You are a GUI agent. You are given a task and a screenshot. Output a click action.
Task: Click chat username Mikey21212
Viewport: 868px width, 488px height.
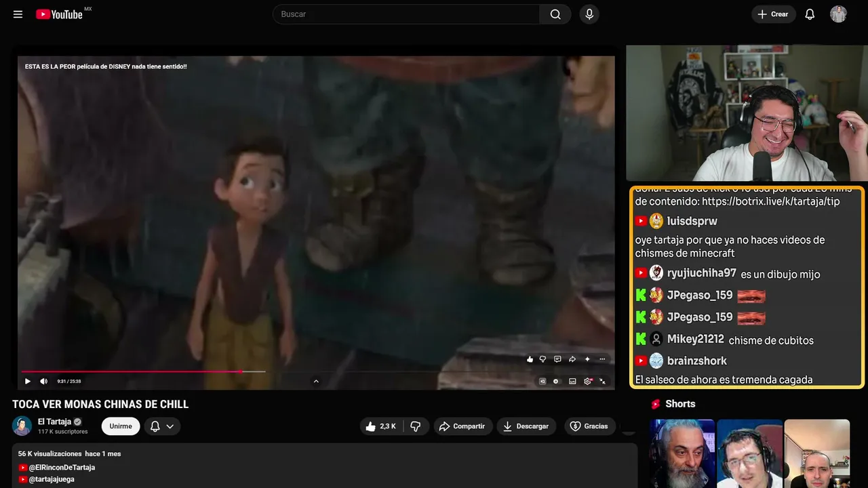tap(695, 339)
